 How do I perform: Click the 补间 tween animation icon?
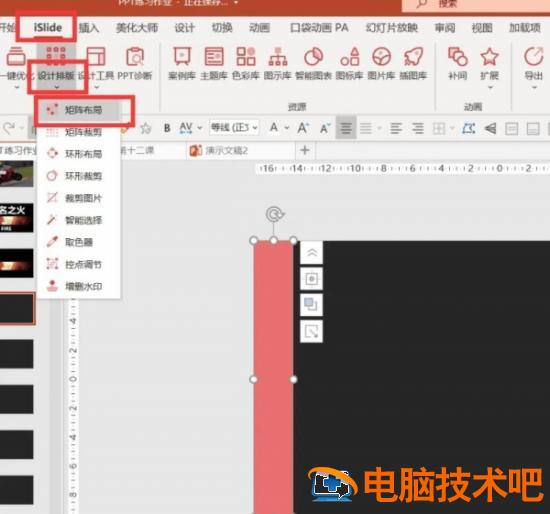(458, 64)
